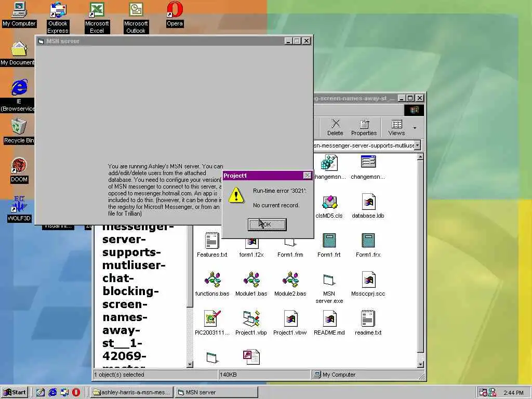Click explorer file list scroll up arrow
This screenshot has height=399, width=532.
(x=420, y=157)
